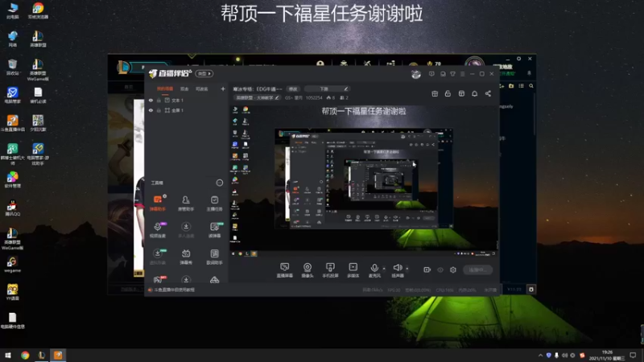Hide the 文本 1 source layer
Viewport: 644px width, 362px height.
click(x=151, y=100)
